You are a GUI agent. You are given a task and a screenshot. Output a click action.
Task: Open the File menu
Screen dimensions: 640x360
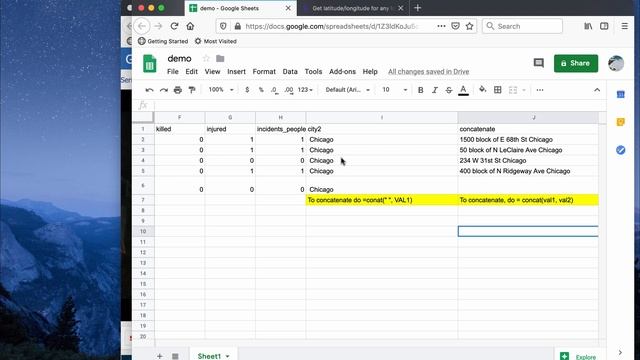coord(173,71)
